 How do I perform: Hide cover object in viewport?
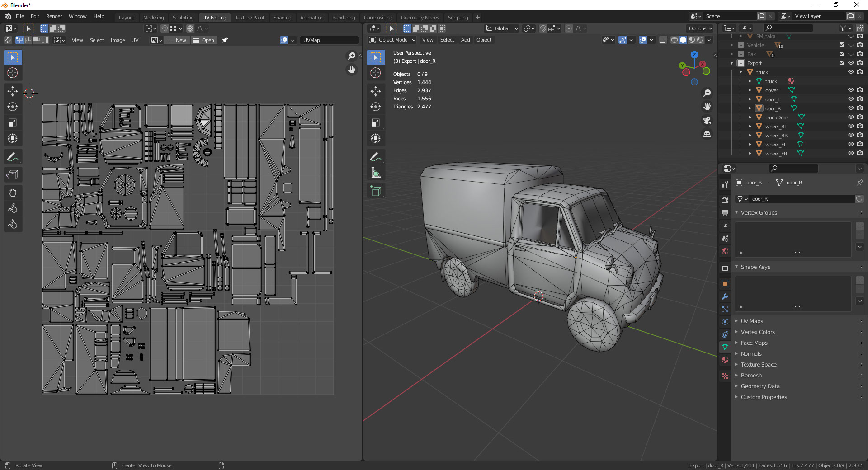851,90
